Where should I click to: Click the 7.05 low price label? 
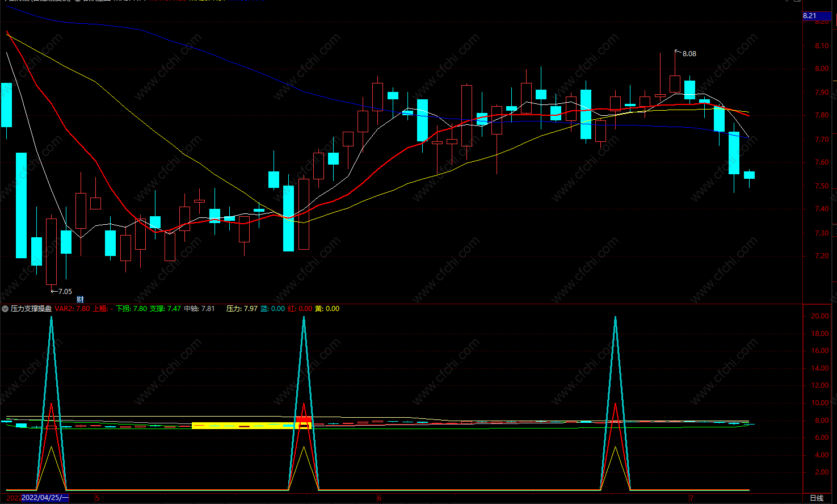point(65,292)
